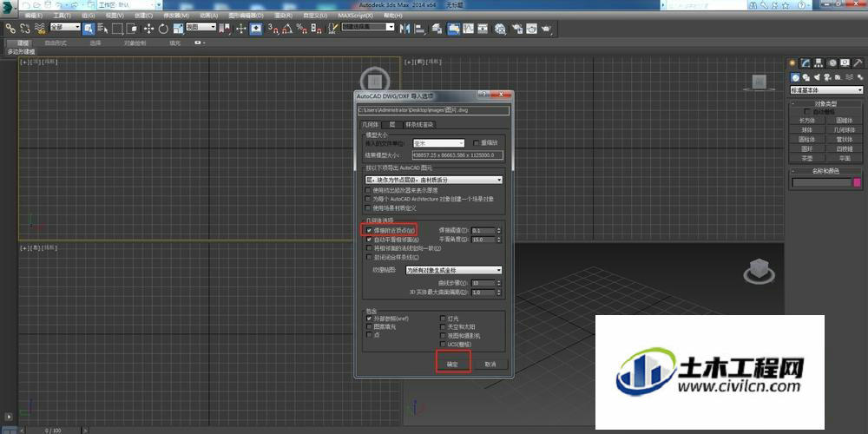Enable 使用场景材质定义 checkbox
Screen dimensions: 868x434
pyautogui.click(x=369, y=207)
